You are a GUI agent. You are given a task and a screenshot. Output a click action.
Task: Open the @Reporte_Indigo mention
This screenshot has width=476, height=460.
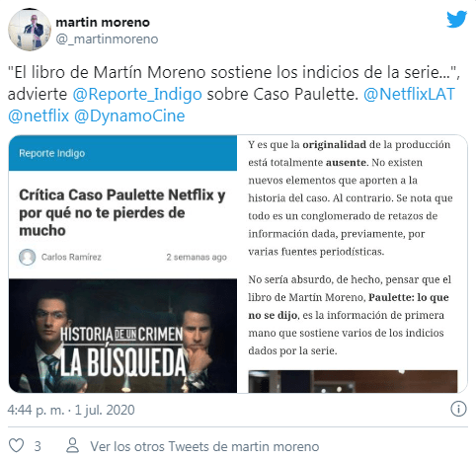[137, 94]
